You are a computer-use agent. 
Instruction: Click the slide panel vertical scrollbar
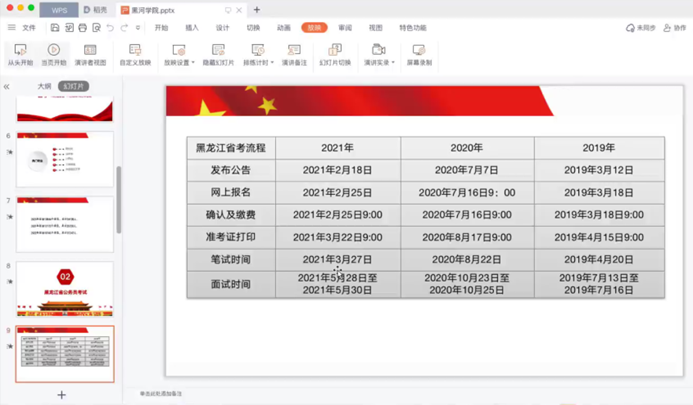click(x=118, y=199)
